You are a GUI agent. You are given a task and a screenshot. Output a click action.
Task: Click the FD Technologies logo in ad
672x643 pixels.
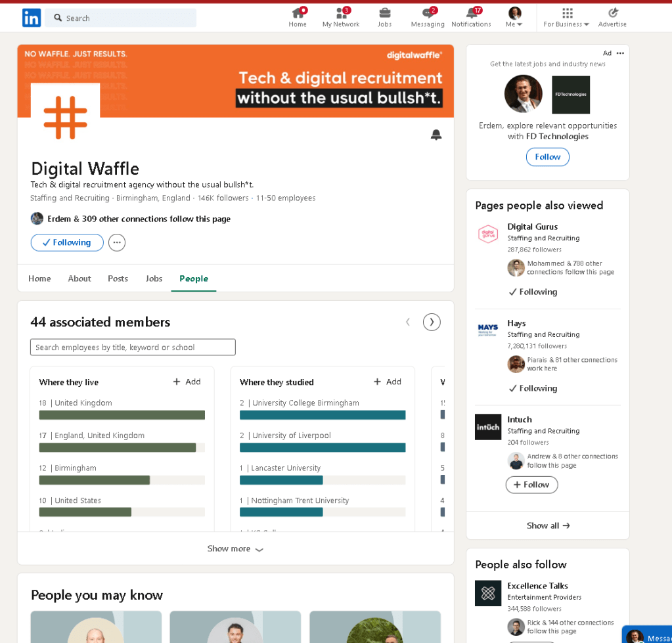[x=570, y=95]
